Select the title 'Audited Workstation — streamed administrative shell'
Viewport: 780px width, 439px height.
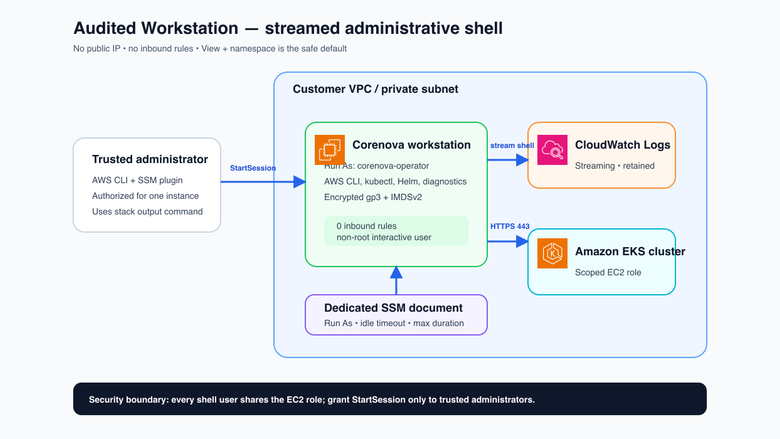pyautogui.click(x=288, y=28)
